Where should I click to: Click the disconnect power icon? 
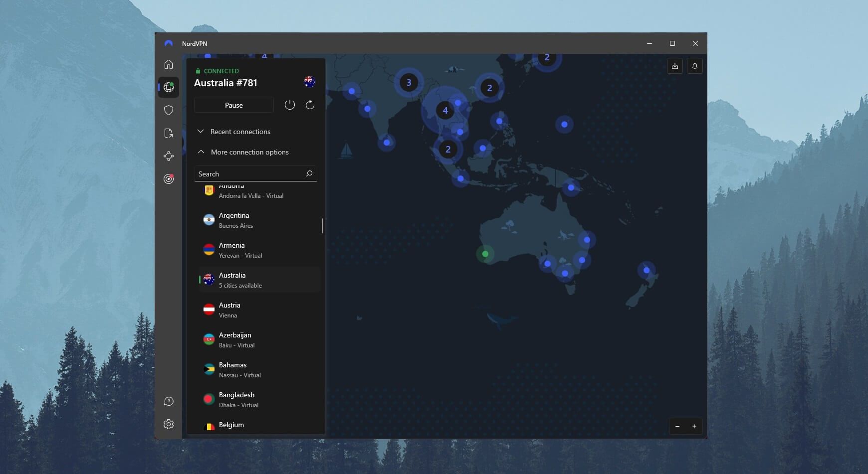290,105
